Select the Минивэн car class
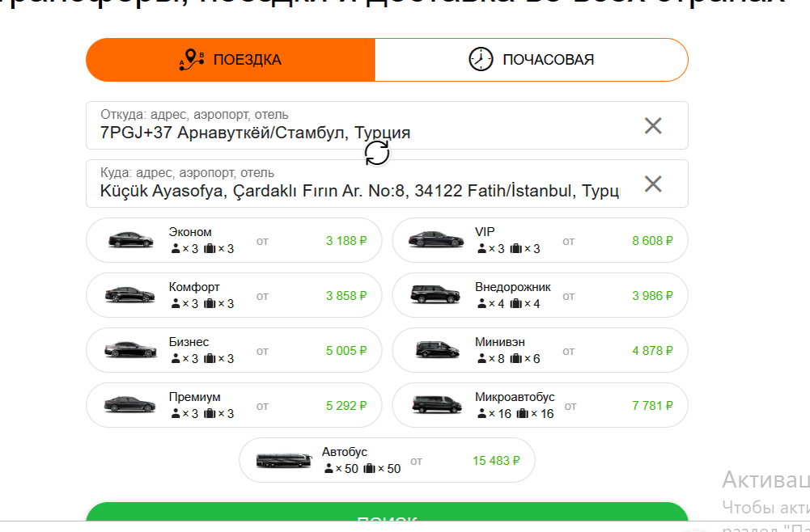 click(541, 350)
